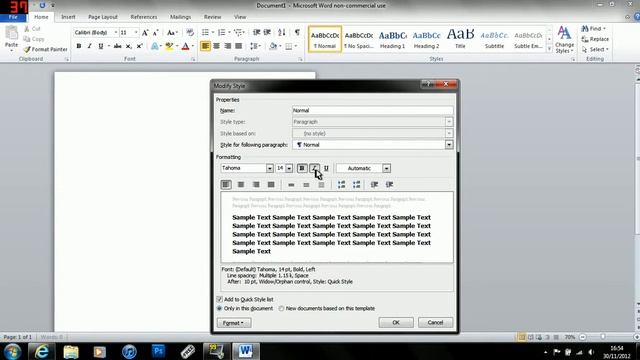
Task: Select center alignment in Modify Style dialog
Action: pos(241,184)
